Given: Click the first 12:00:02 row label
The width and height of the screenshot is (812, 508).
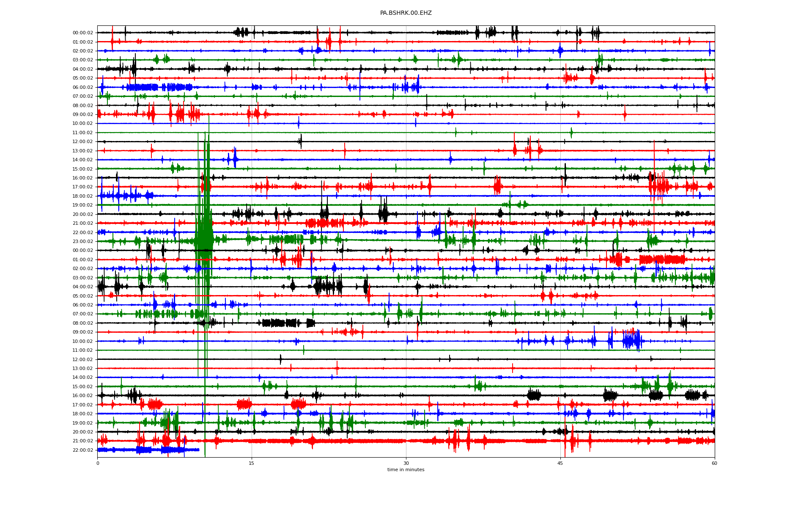Looking at the screenshot, I should 82,142.
